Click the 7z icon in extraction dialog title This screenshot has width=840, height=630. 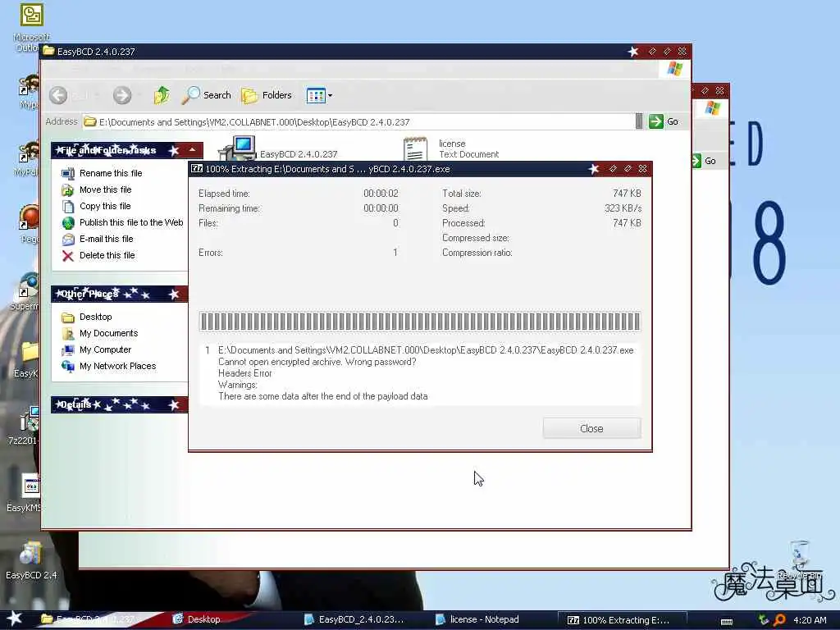[197, 169]
